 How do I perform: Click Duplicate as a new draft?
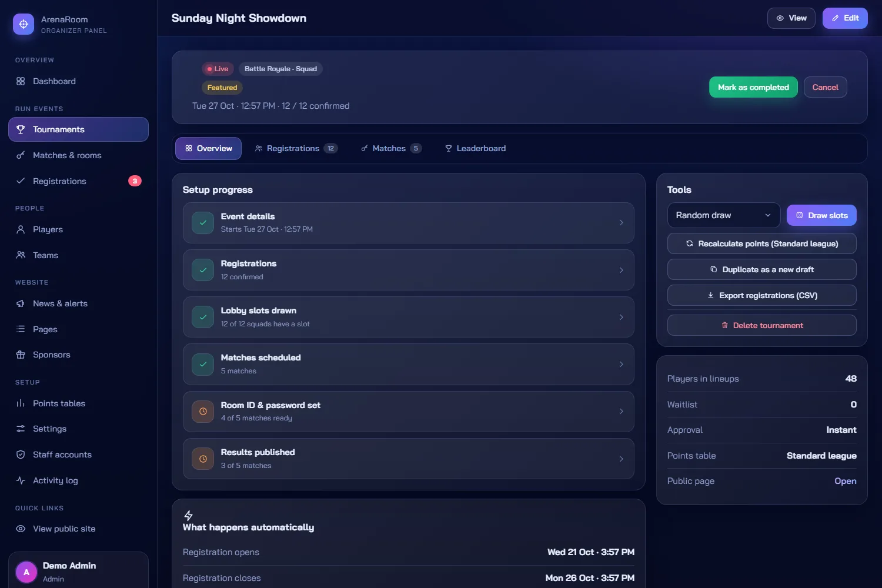pos(761,269)
